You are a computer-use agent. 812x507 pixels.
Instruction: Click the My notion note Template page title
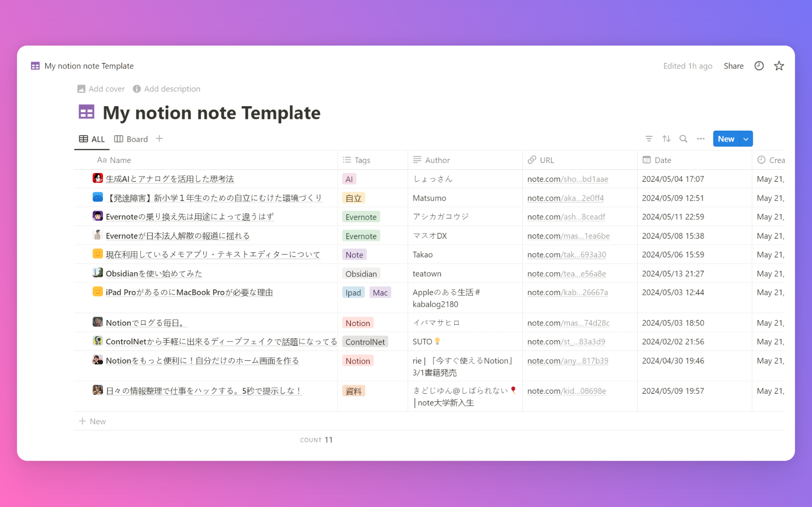click(x=212, y=113)
